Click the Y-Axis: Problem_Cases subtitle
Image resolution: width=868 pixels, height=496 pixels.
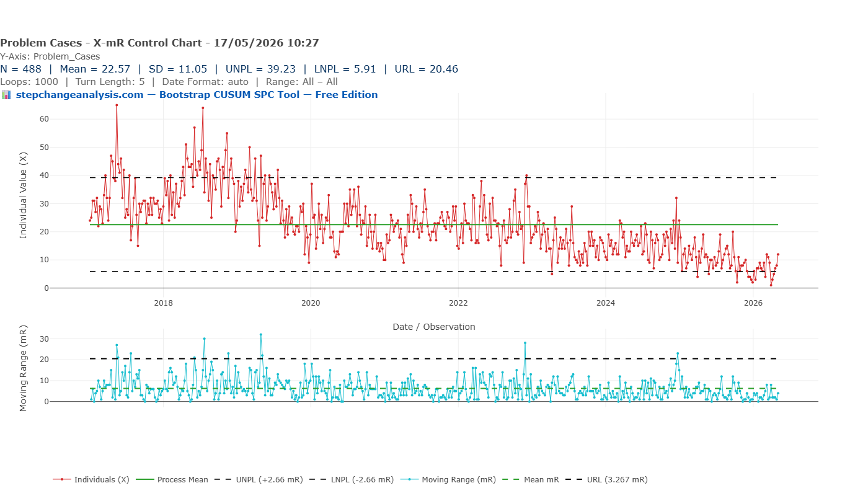click(x=50, y=56)
